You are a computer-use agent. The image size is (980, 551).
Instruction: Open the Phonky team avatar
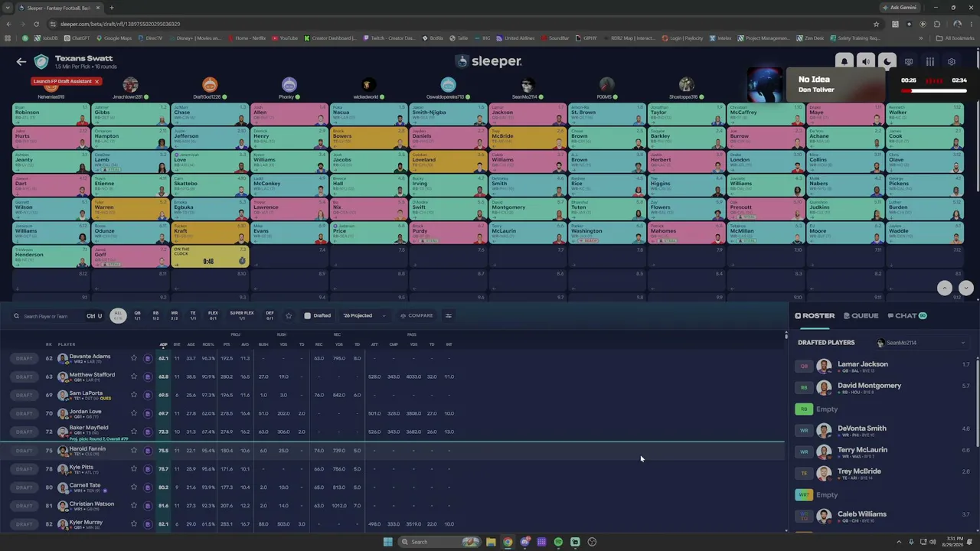tap(289, 85)
